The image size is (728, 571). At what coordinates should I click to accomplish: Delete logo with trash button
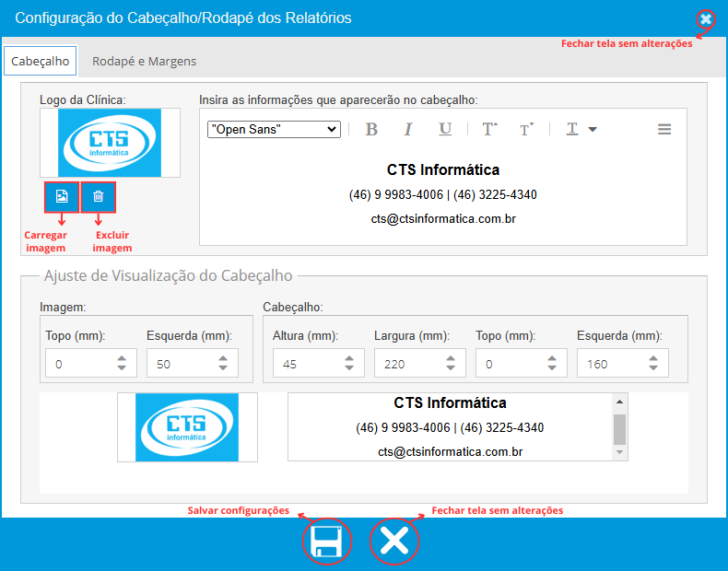point(98,197)
